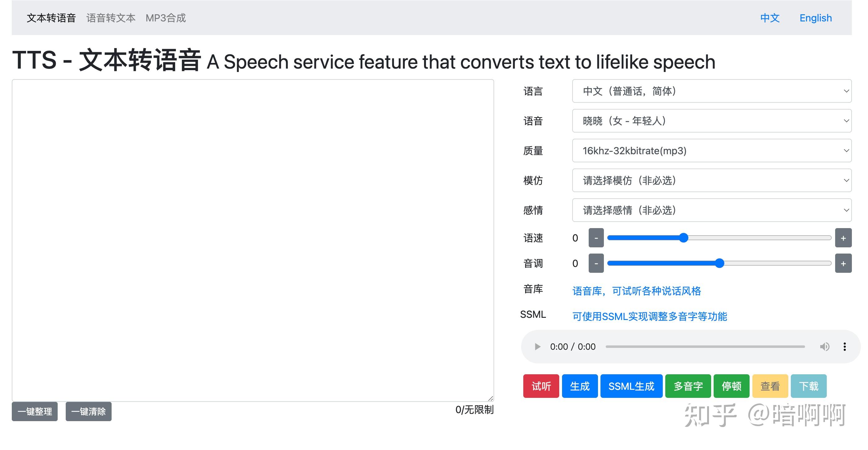868x450 pixels.
Task: Increase speech rate with plus button
Action: pyautogui.click(x=843, y=238)
